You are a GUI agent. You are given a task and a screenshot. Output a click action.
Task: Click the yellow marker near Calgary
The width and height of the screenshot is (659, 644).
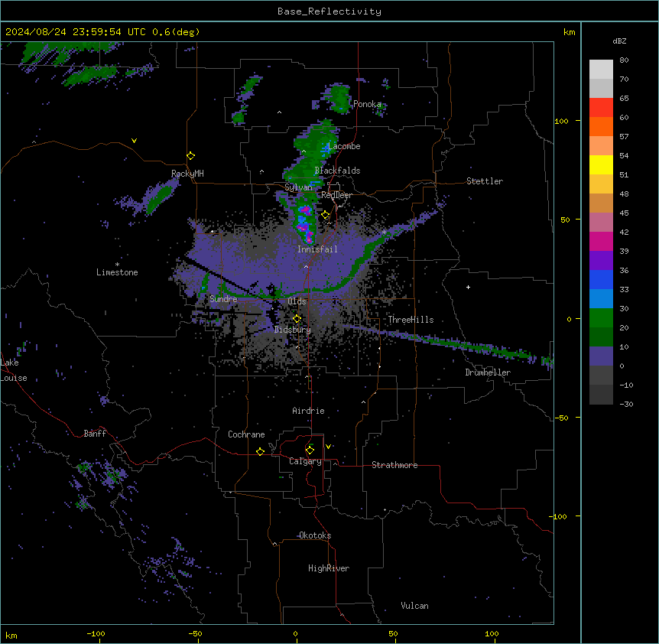click(x=310, y=450)
